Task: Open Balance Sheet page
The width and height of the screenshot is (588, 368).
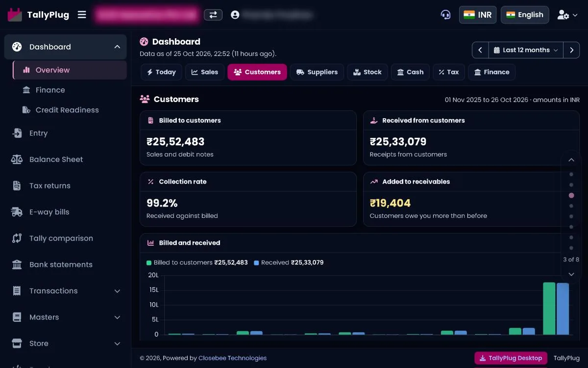Action: [65, 159]
